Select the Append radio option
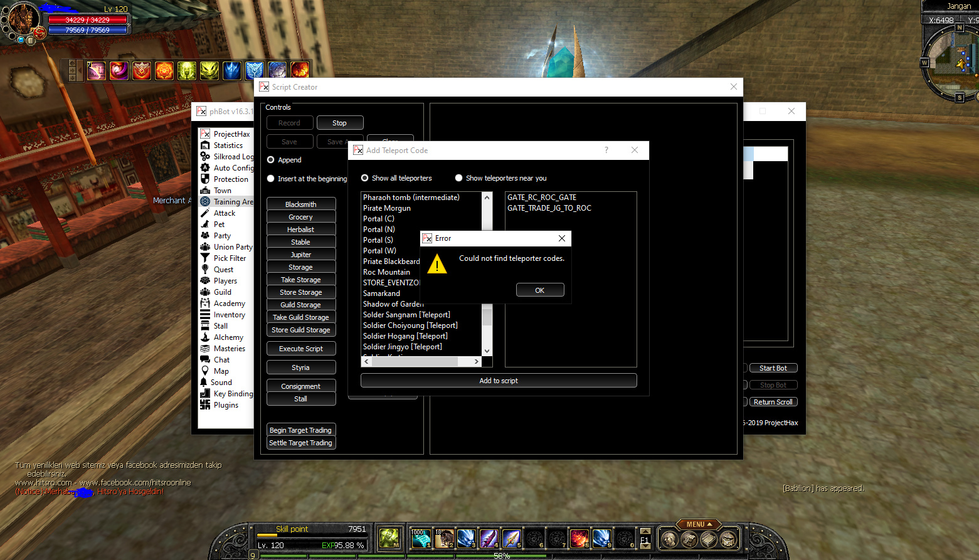The image size is (979, 560). [270, 160]
